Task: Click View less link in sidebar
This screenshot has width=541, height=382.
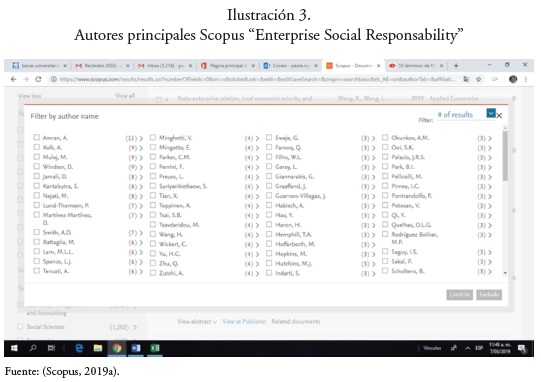Action: pyautogui.click(x=29, y=96)
